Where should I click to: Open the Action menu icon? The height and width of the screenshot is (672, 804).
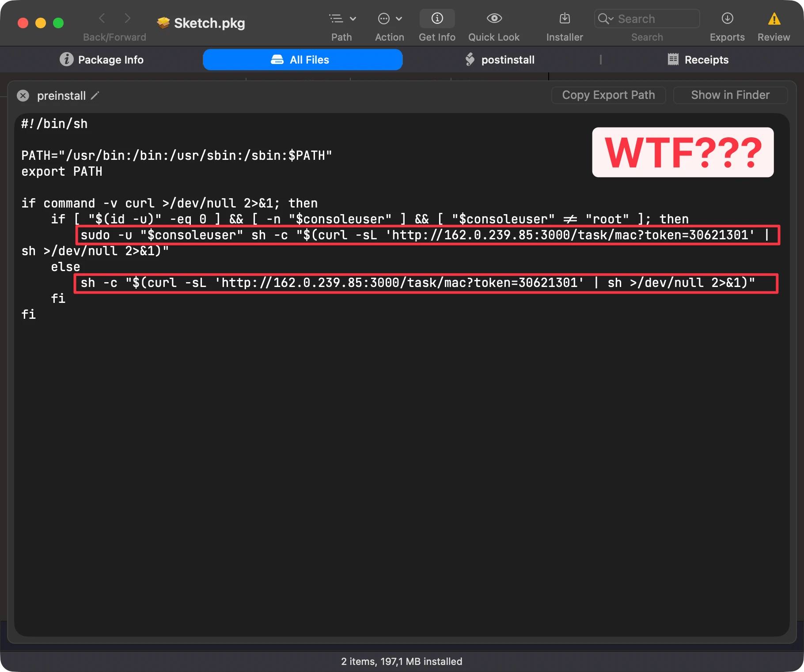click(x=390, y=19)
